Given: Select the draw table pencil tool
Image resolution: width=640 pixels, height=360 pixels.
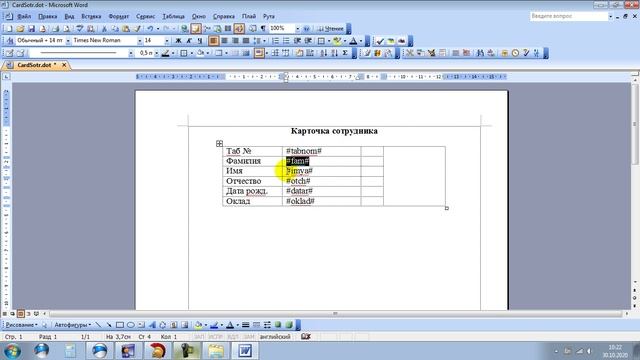Looking at the screenshot, I should click(9, 53).
